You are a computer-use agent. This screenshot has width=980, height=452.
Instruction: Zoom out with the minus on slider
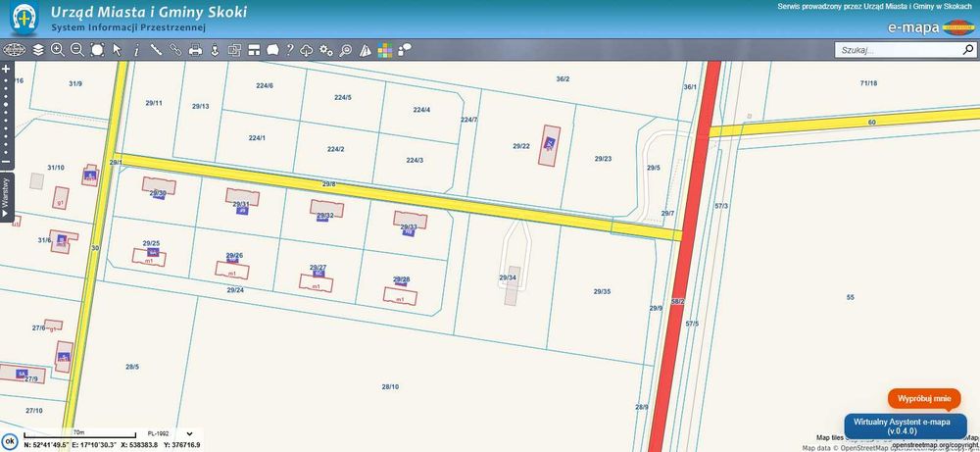6,163
